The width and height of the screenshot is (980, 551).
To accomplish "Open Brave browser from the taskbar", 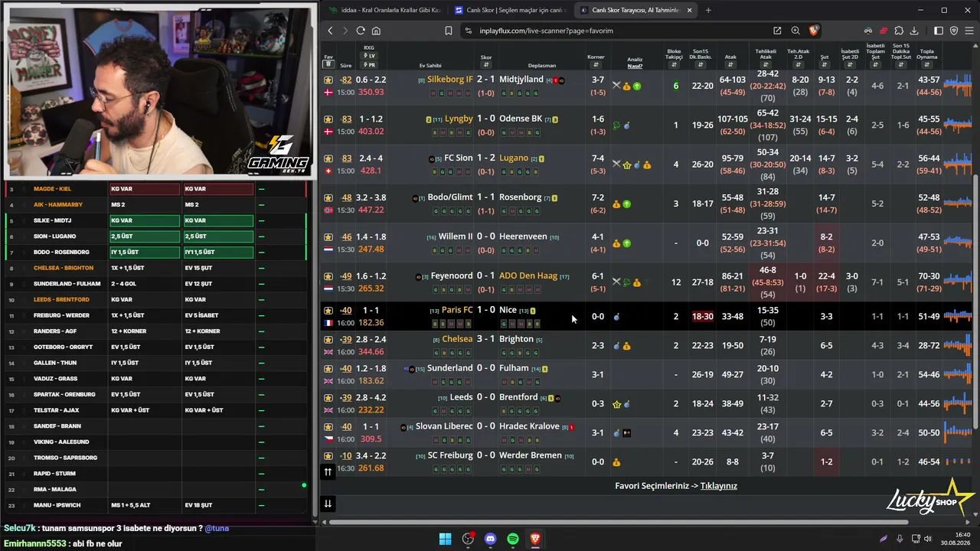I will click(535, 539).
